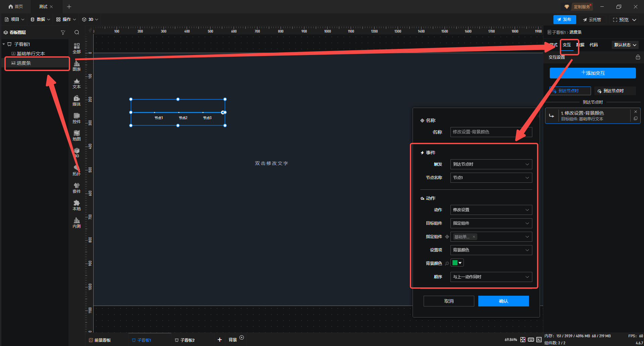Collapse the 子看板1 tree node
This screenshot has height=346, width=644.
[x=4, y=44]
